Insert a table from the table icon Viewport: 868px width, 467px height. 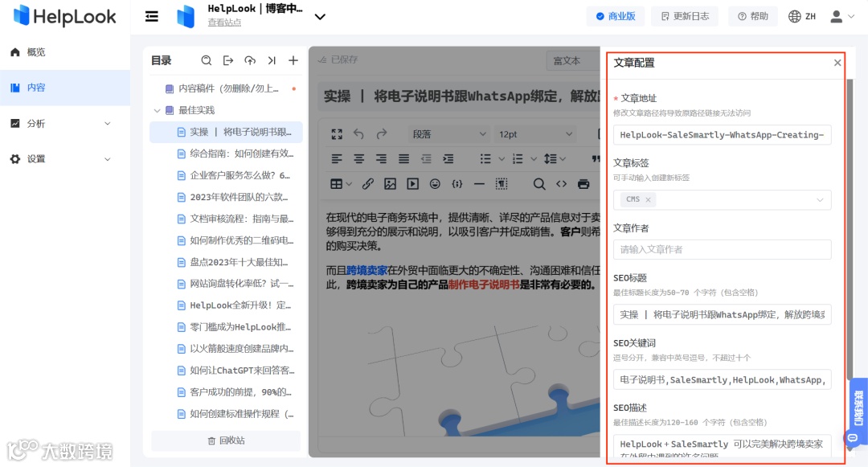[338, 183]
